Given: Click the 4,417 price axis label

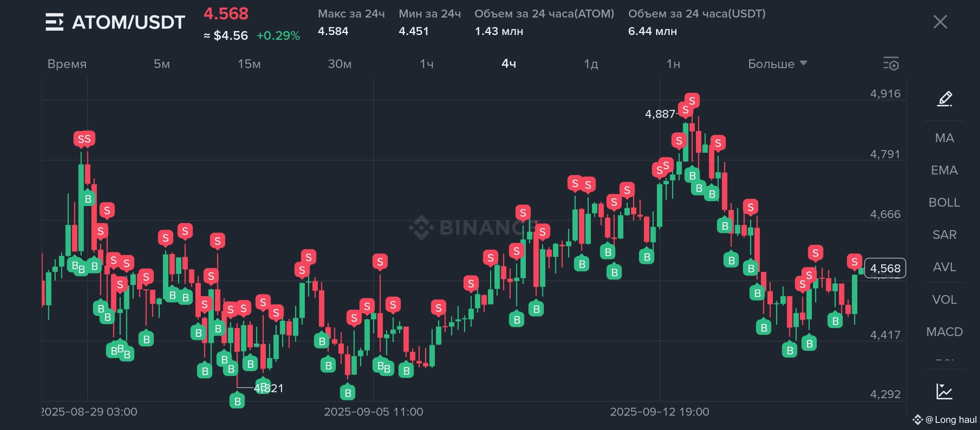Looking at the screenshot, I should pos(885,335).
